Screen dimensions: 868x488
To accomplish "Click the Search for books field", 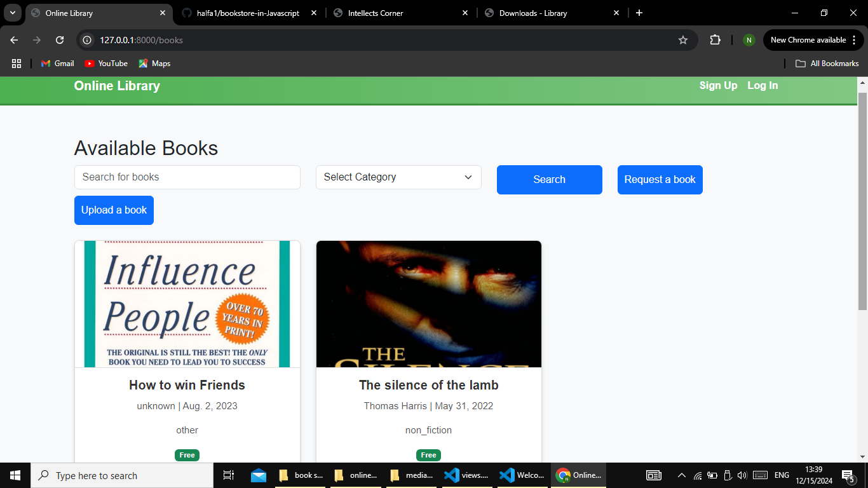I will coord(187,177).
